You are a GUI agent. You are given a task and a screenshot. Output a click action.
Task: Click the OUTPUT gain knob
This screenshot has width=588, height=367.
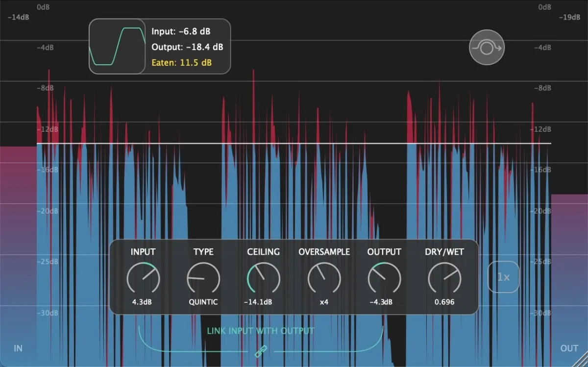click(384, 278)
